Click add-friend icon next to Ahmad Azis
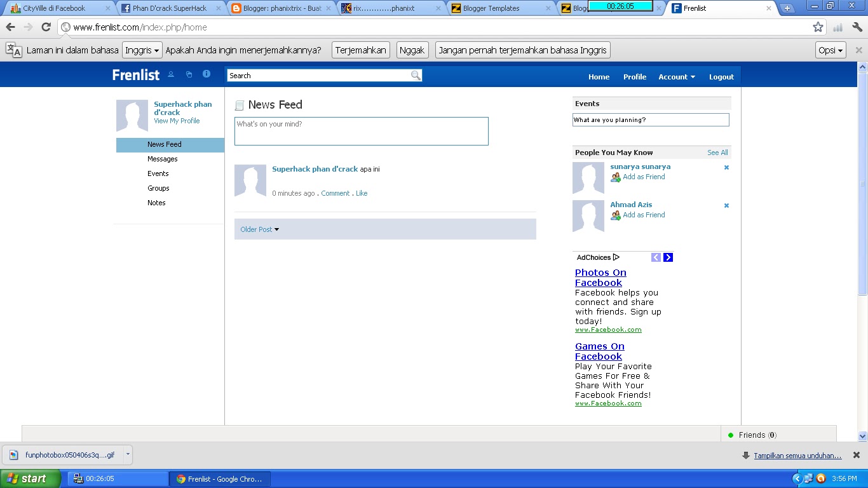The height and width of the screenshot is (488, 868). pyautogui.click(x=615, y=215)
